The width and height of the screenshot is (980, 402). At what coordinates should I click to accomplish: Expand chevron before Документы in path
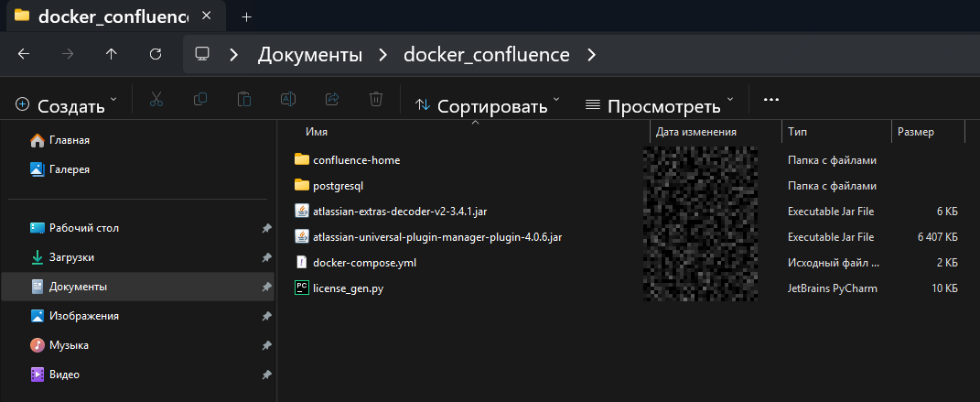234,54
